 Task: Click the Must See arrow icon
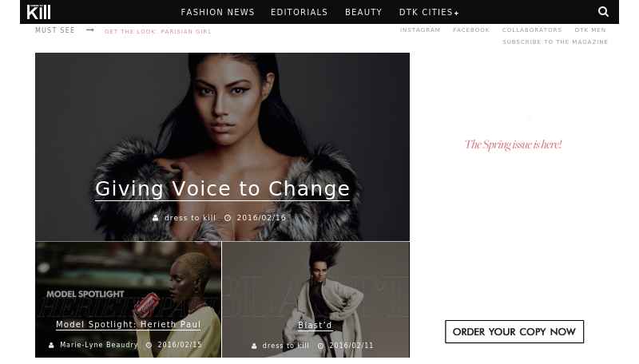click(x=90, y=30)
